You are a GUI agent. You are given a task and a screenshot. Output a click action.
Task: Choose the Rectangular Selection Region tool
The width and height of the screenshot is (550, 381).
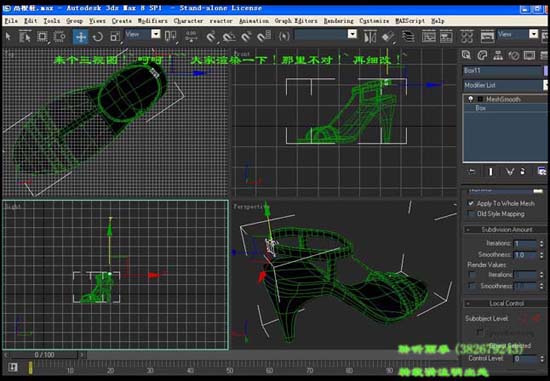42,36
